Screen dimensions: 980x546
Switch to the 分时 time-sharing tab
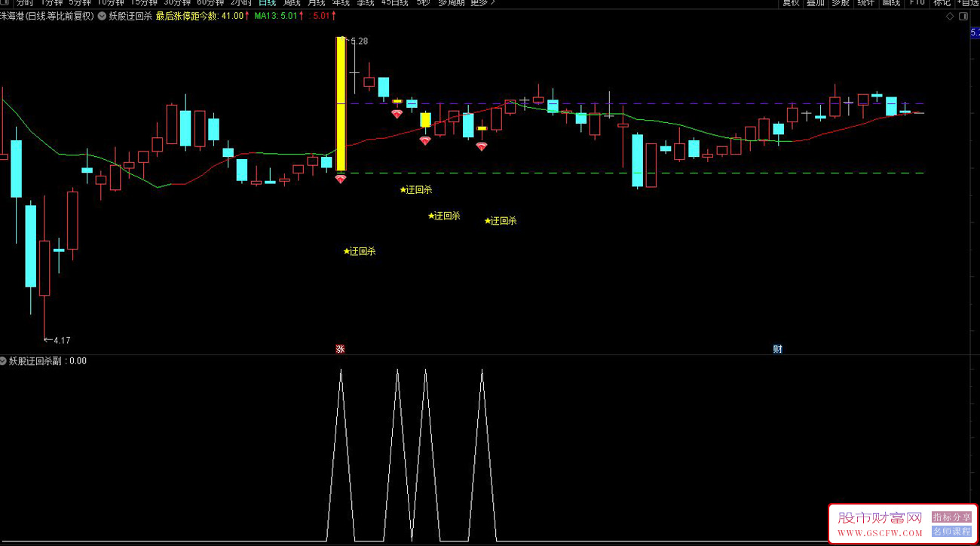point(25,2)
